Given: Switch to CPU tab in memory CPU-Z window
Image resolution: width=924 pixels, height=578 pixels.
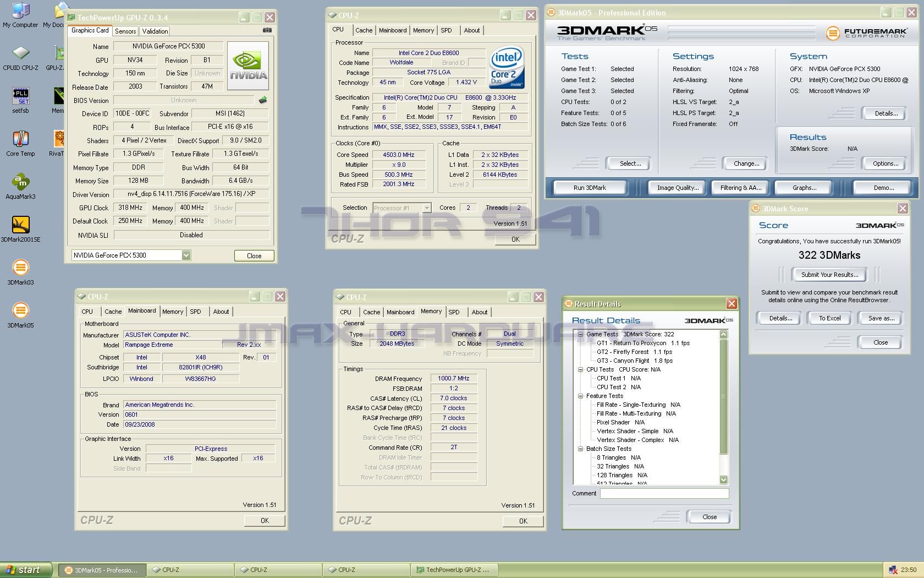Looking at the screenshot, I should pos(345,312).
